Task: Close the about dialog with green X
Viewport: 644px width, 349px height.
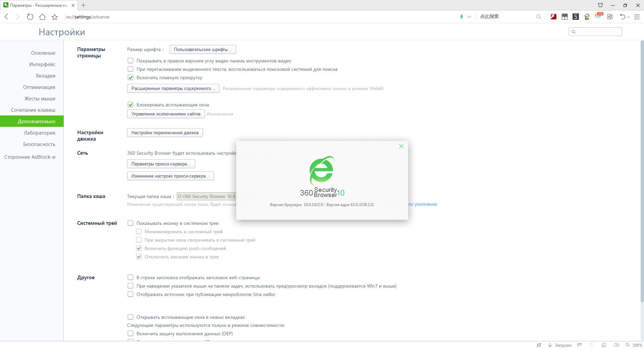Action: coord(401,146)
